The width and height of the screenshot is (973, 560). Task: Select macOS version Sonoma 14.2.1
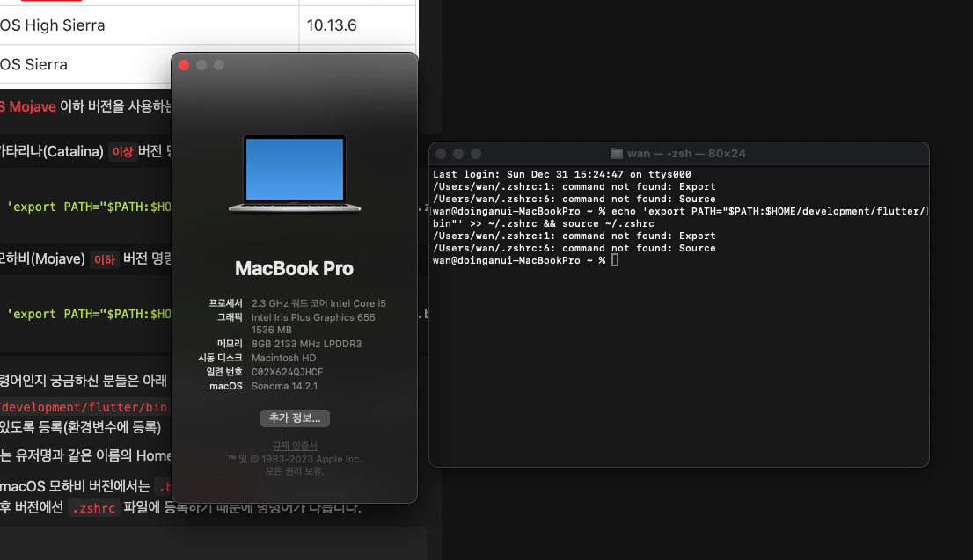click(284, 386)
